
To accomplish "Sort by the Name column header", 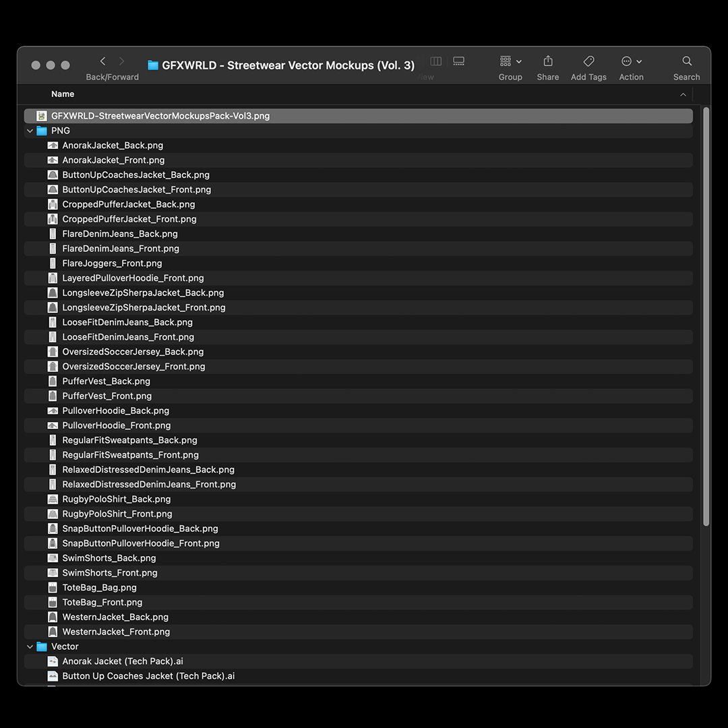I will click(63, 94).
